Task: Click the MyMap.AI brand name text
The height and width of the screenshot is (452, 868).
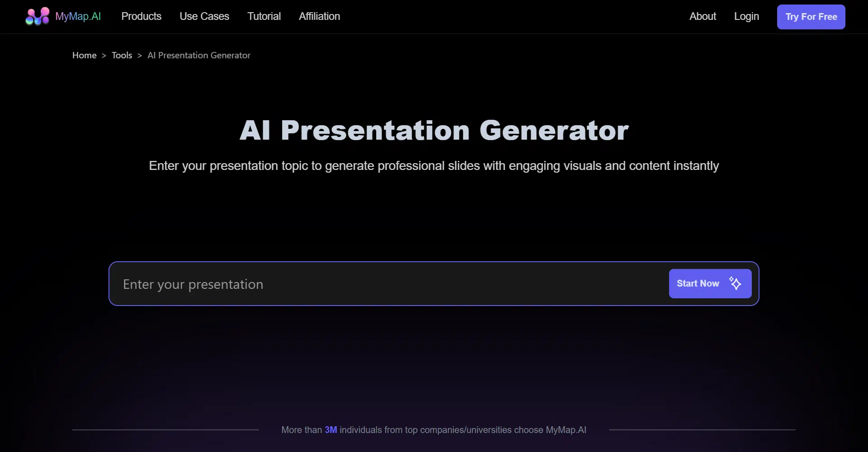Action: 78,17
